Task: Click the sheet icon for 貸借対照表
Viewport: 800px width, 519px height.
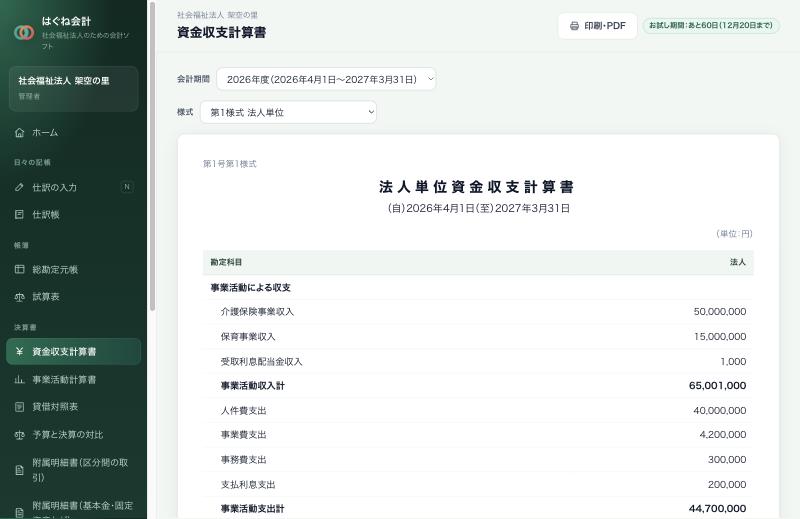Action: pyautogui.click(x=19, y=407)
